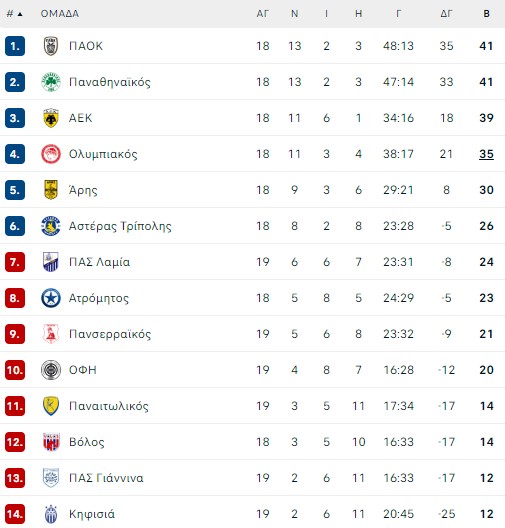Viewport: 505px width, 528px height.
Task: Click the ΟΦΗ circular black logo
Action: click(51, 370)
